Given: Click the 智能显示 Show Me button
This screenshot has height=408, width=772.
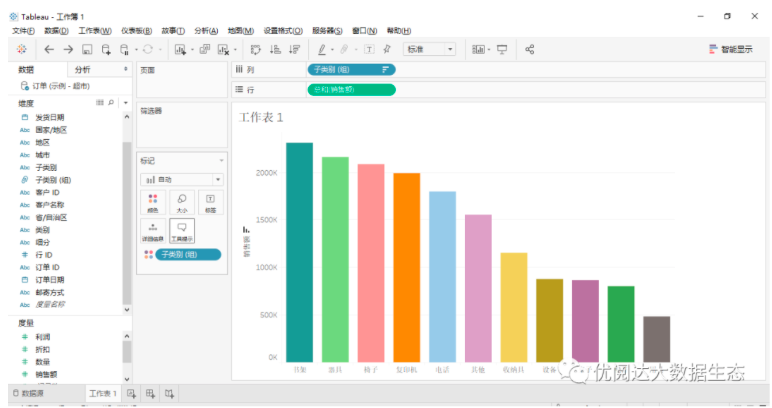Looking at the screenshot, I should tap(731, 49).
